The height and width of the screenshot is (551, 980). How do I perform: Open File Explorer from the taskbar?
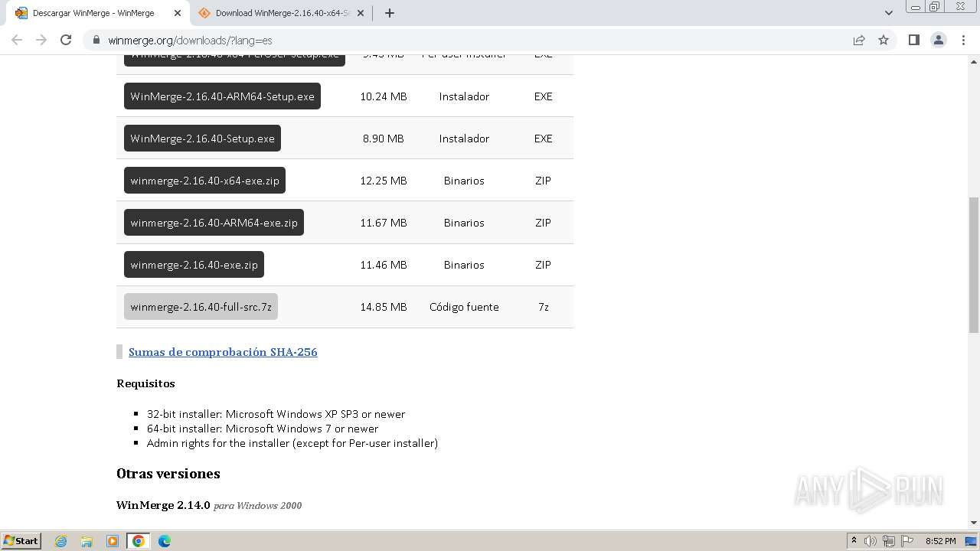click(87, 541)
